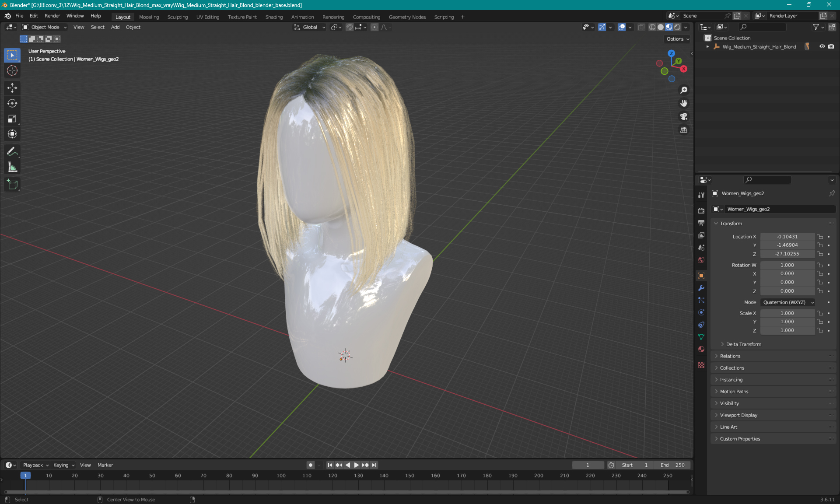Toggle snapping magnet
The width and height of the screenshot is (840, 504).
click(x=350, y=27)
